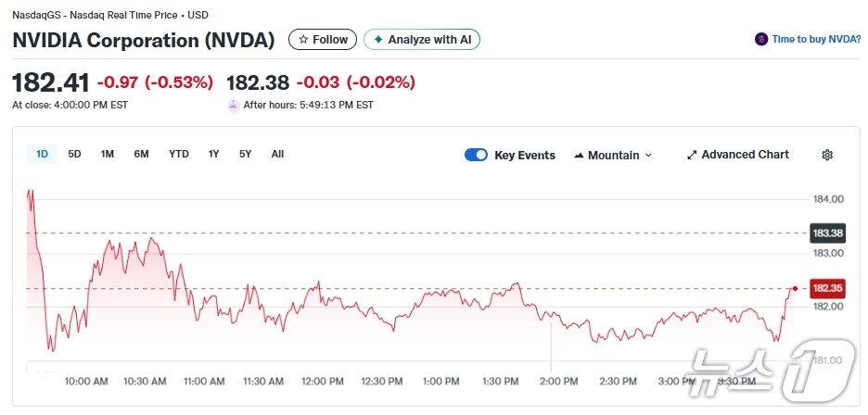The width and height of the screenshot is (868, 415).
Task: Select the 1D time range tab
Action: [42, 154]
